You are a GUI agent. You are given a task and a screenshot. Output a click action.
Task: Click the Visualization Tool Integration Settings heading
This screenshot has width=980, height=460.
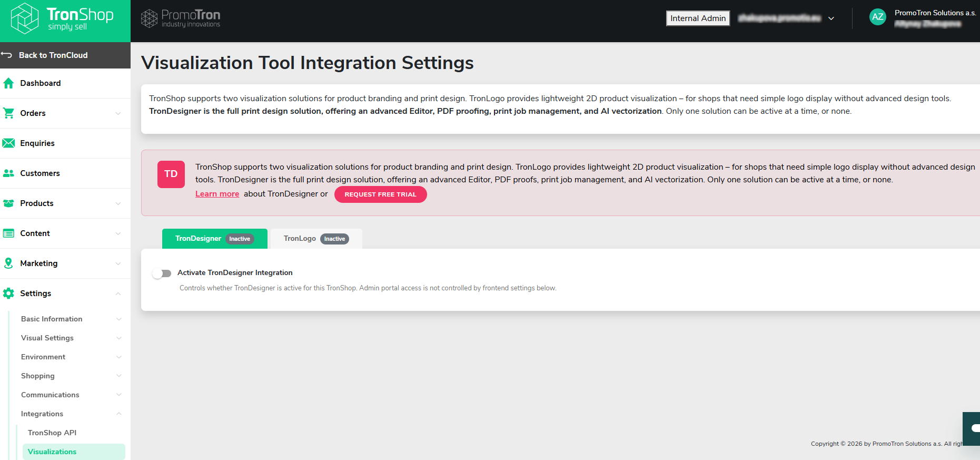pos(308,63)
